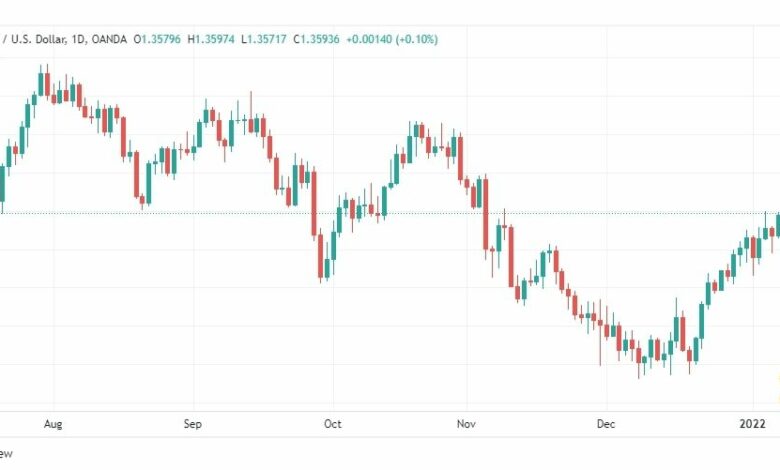Click the close value C1.35936
This screenshot has width=780, height=470.
(x=316, y=39)
